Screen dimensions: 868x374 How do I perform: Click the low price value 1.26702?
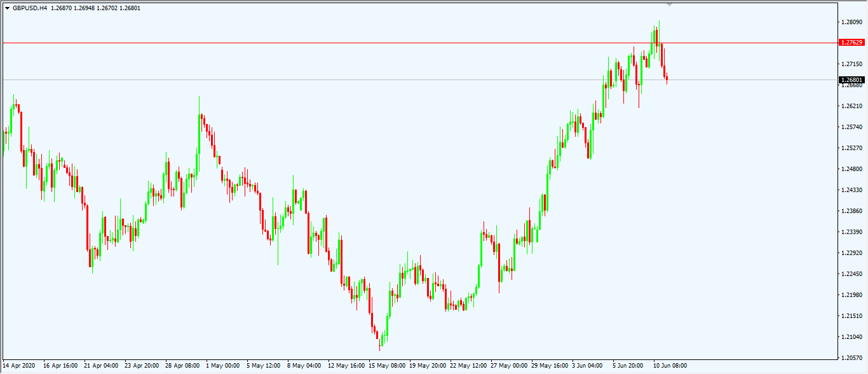107,8
